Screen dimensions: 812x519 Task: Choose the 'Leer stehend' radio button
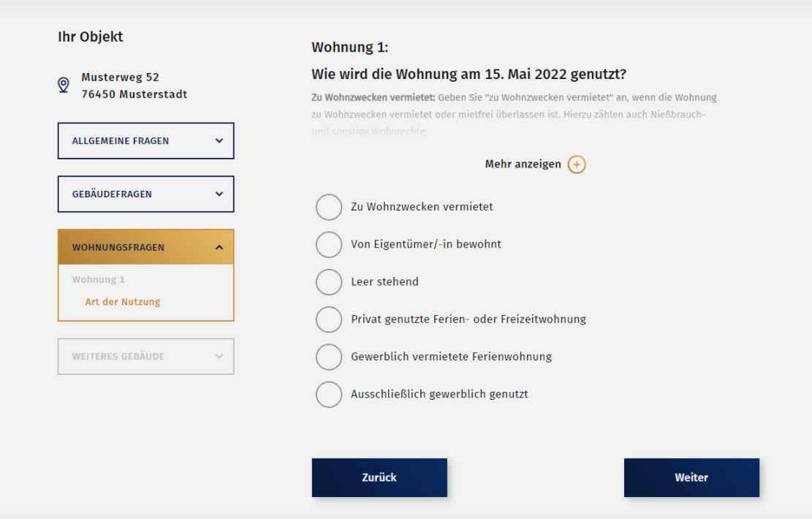329,281
